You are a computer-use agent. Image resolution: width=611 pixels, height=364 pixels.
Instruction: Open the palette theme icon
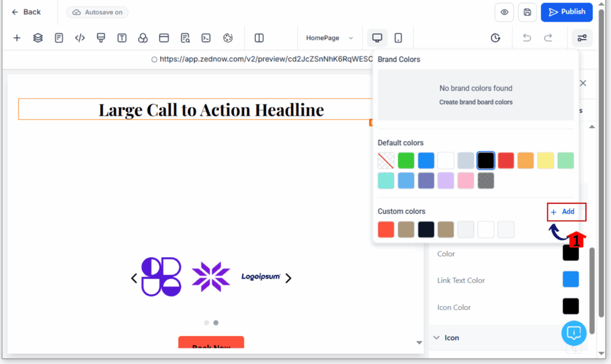coord(228,38)
